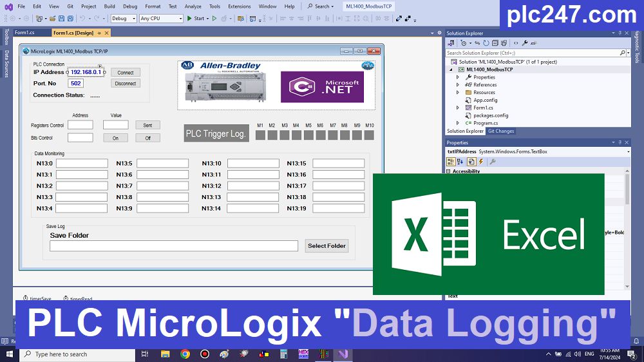Open File Explorer from the taskbar
Image resolution: width=644 pixels, height=362 pixels.
(165, 354)
